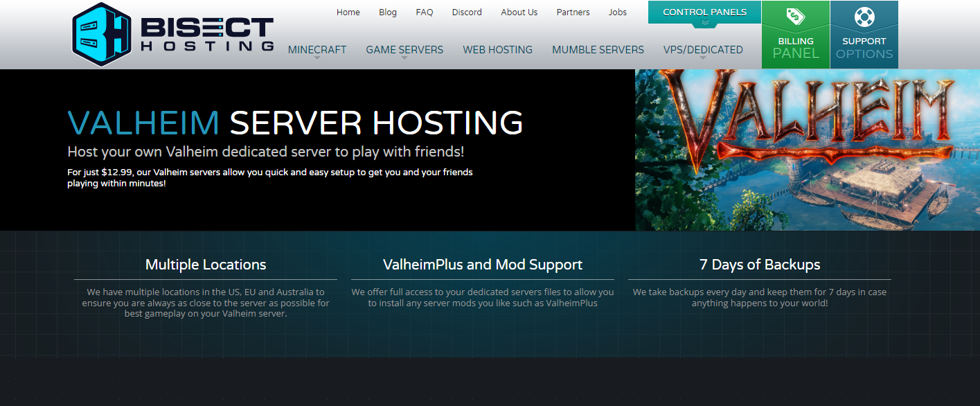Open the Minecraft dropdown arrow
Screen dimensions: 980x406
point(317,58)
